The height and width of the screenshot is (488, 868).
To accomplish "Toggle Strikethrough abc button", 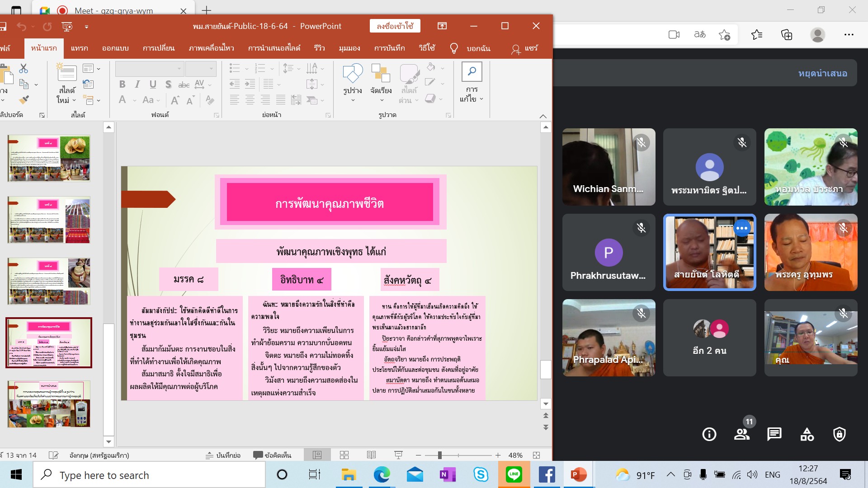I will tap(184, 84).
